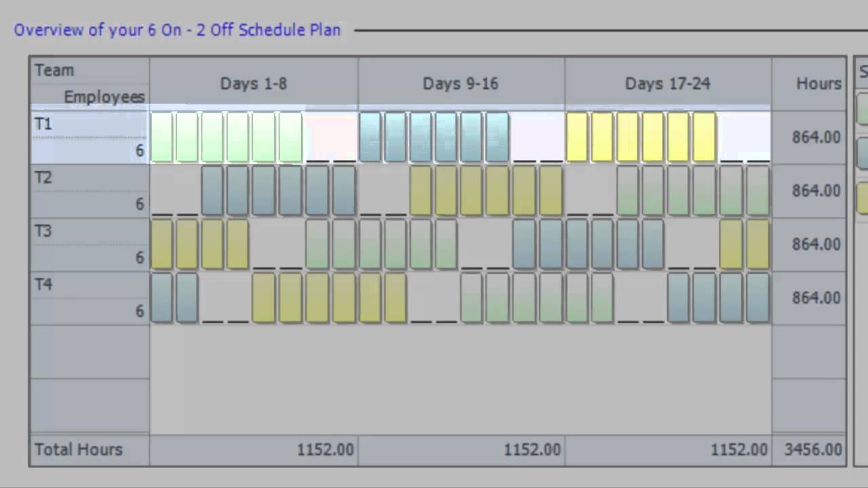Click T2's 864.00 hours value
Screen dimensions: 868x488
pos(816,190)
